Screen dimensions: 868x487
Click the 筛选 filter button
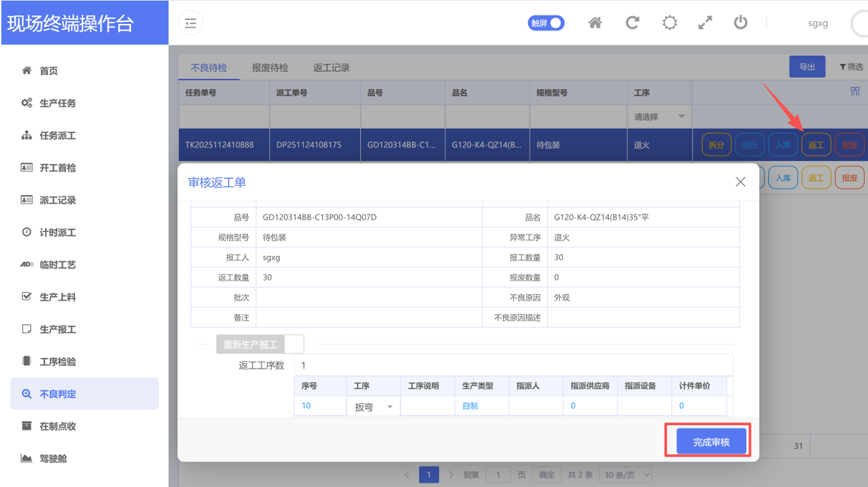(851, 67)
